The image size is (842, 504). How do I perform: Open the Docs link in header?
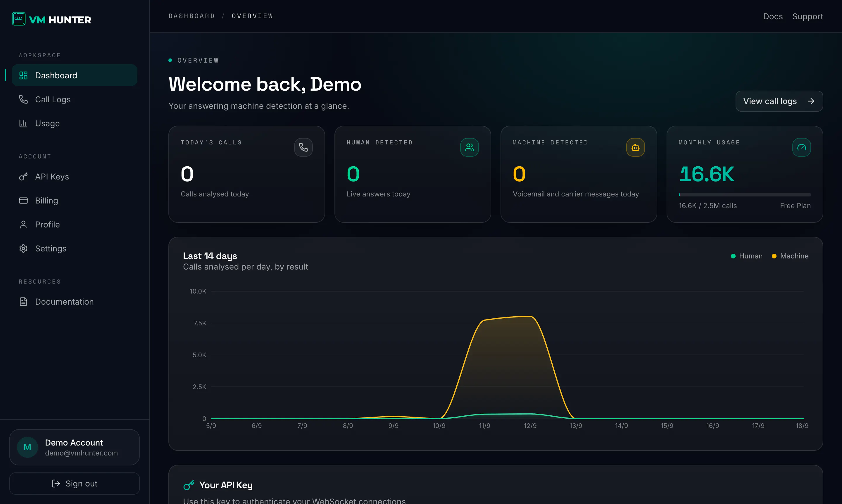[x=773, y=16]
